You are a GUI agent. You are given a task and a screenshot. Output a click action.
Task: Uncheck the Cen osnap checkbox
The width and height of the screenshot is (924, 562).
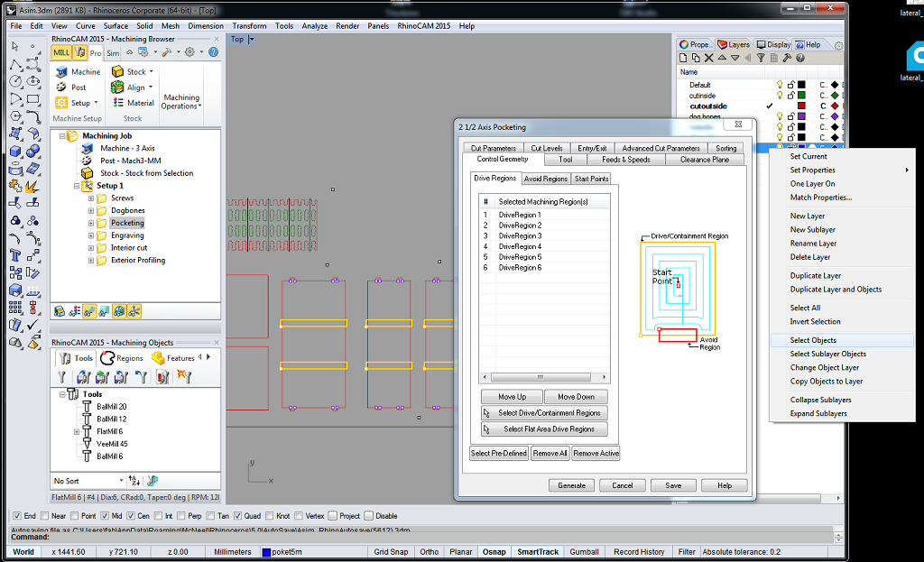[131, 516]
